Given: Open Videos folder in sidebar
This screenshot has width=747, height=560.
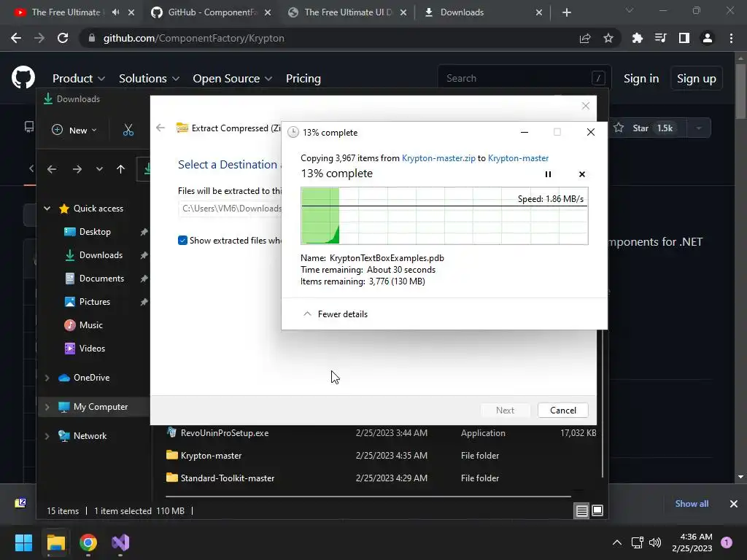Looking at the screenshot, I should point(92,349).
